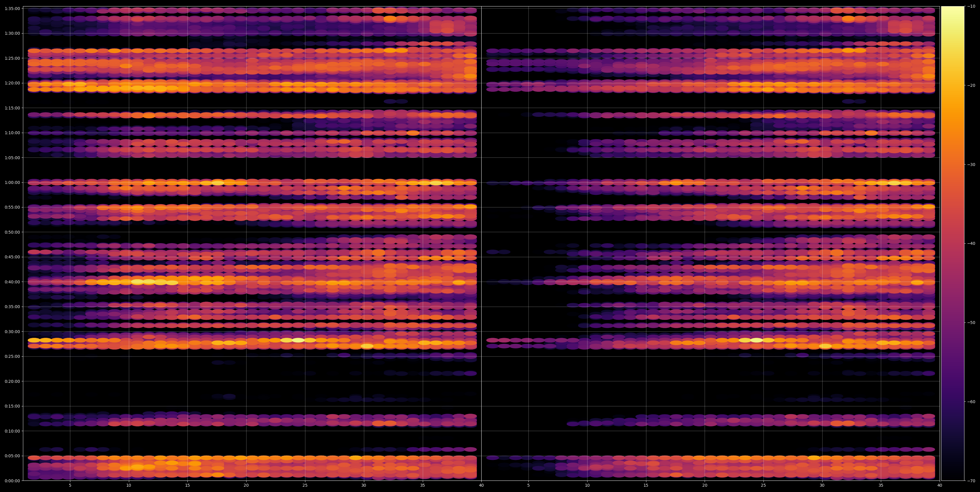Click the colorbar tick label −50
This screenshot has width=980, height=492.
(971, 323)
